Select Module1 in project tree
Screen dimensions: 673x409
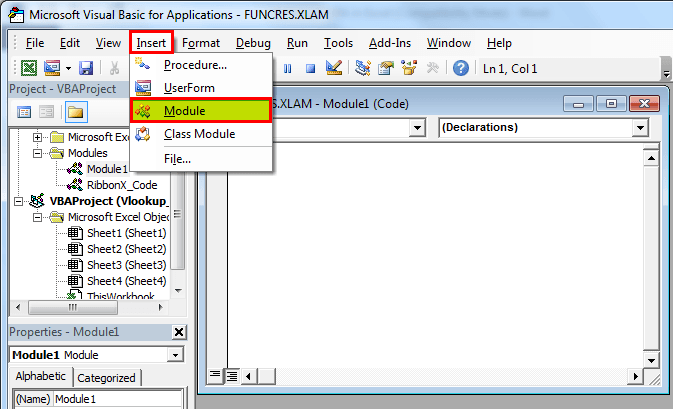(107, 169)
